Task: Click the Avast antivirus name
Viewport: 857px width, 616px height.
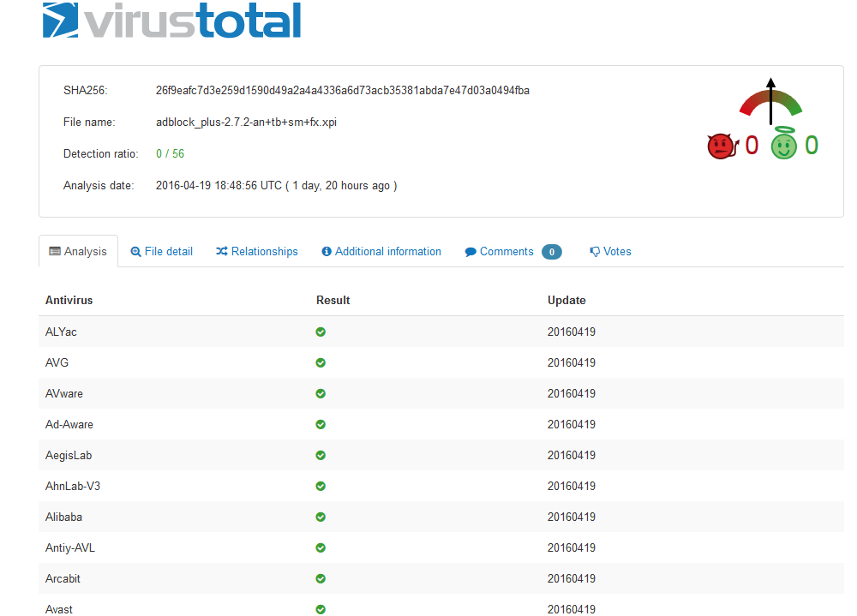Action: coord(59,609)
